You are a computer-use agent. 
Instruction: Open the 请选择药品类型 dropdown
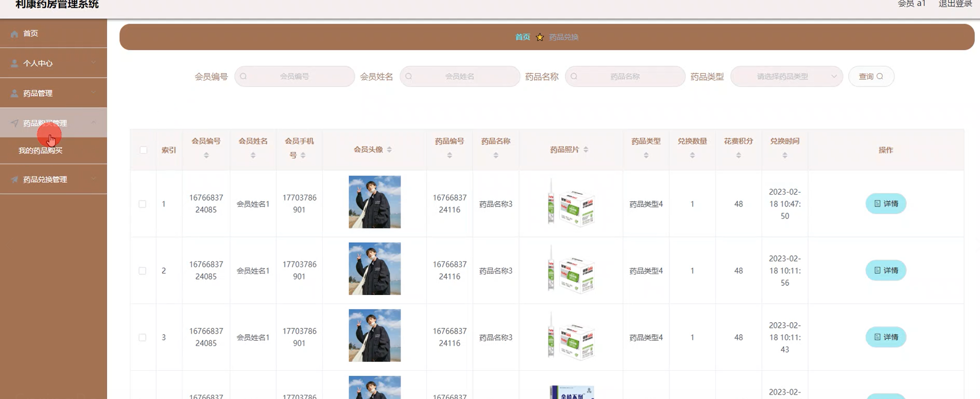point(787,76)
